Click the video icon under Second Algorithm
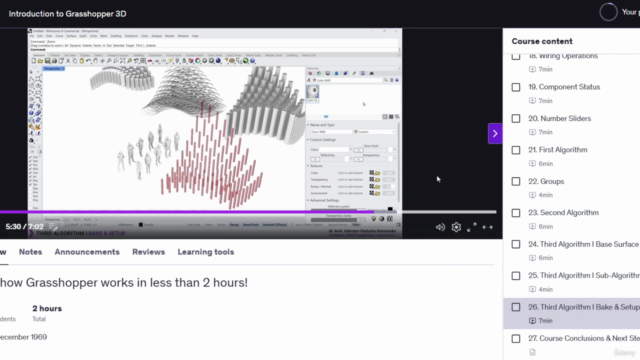 [x=532, y=227]
